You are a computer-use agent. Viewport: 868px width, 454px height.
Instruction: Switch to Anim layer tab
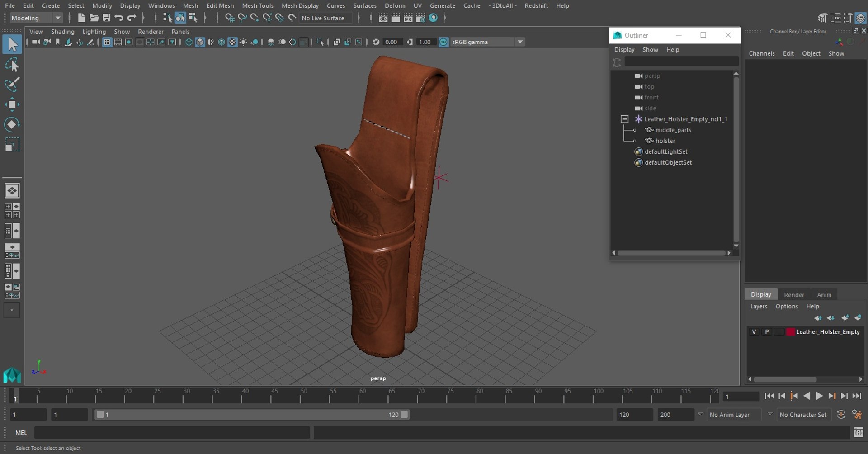pyautogui.click(x=824, y=295)
